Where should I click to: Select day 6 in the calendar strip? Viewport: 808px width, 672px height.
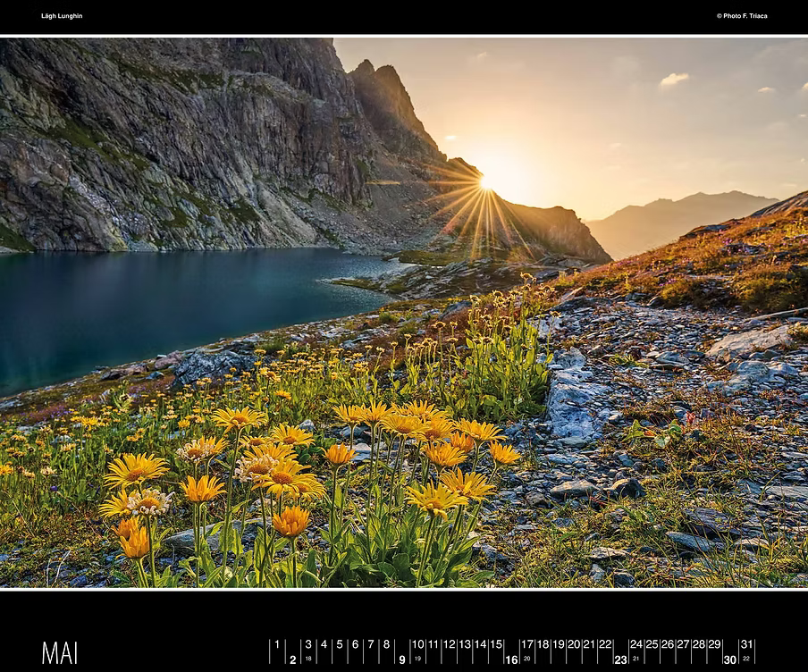[x=355, y=644]
